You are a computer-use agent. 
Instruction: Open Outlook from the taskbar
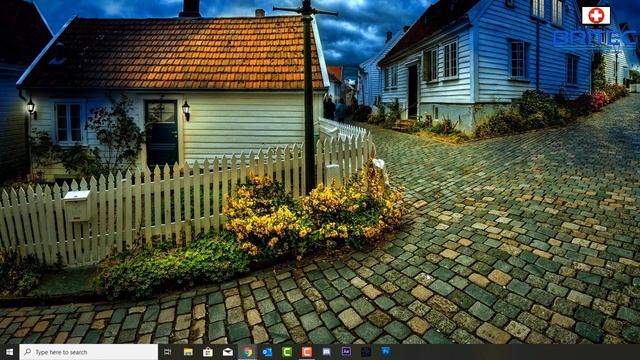[x=267, y=352]
